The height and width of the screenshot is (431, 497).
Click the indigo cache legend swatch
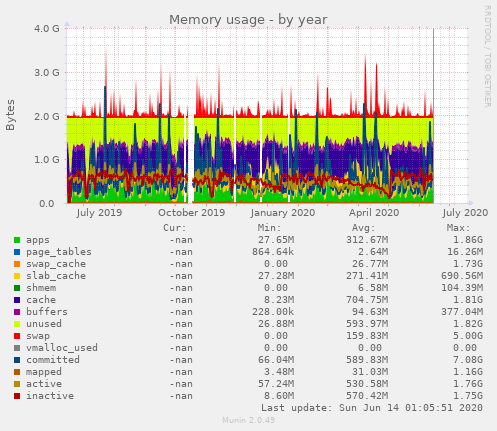click(x=17, y=300)
